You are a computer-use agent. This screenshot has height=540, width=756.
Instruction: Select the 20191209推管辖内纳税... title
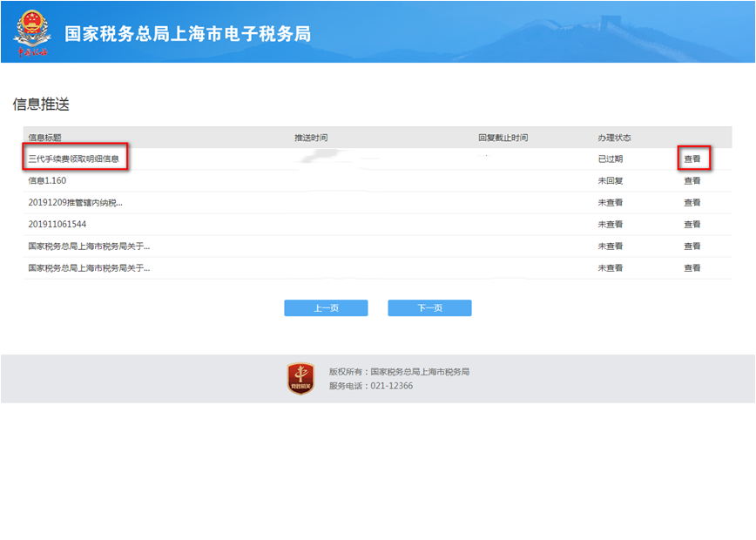(75, 202)
